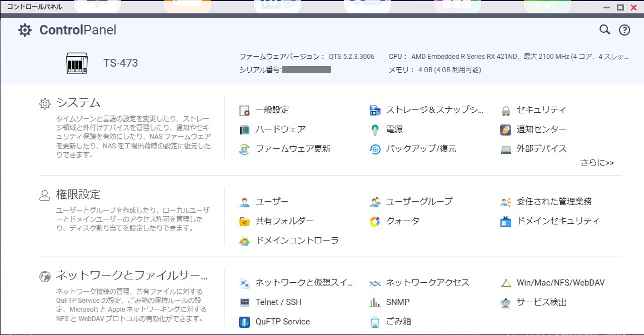Open the 権限設定 section heading

[x=78, y=194]
